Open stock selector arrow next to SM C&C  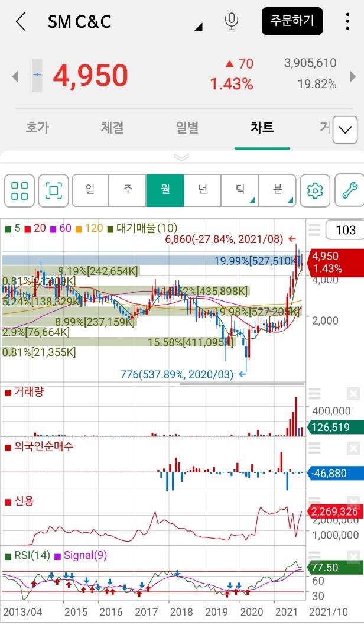click(x=199, y=27)
